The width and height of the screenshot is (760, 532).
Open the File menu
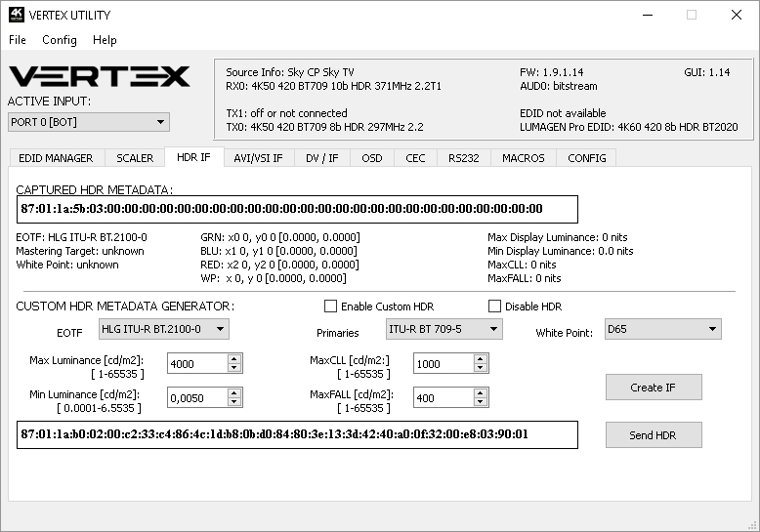(x=18, y=40)
